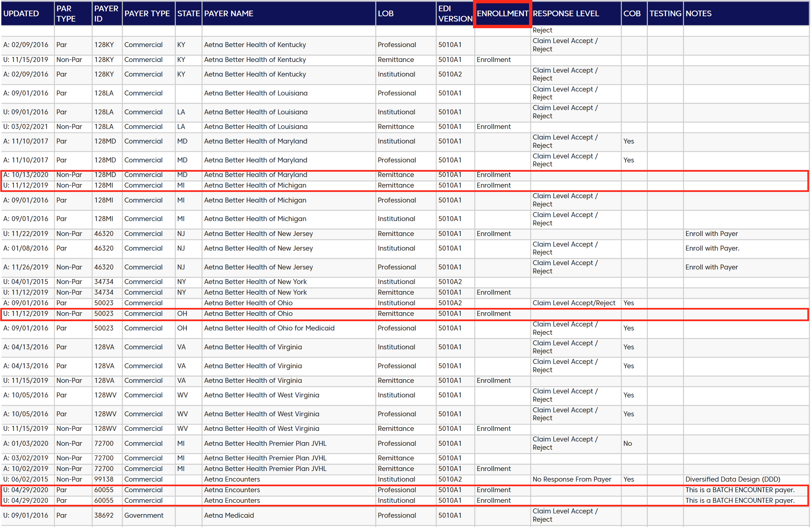Click No Response From Payer cell
The width and height of the screenshot is (812, 527).
pyautogui.click(x=572, y=479)
